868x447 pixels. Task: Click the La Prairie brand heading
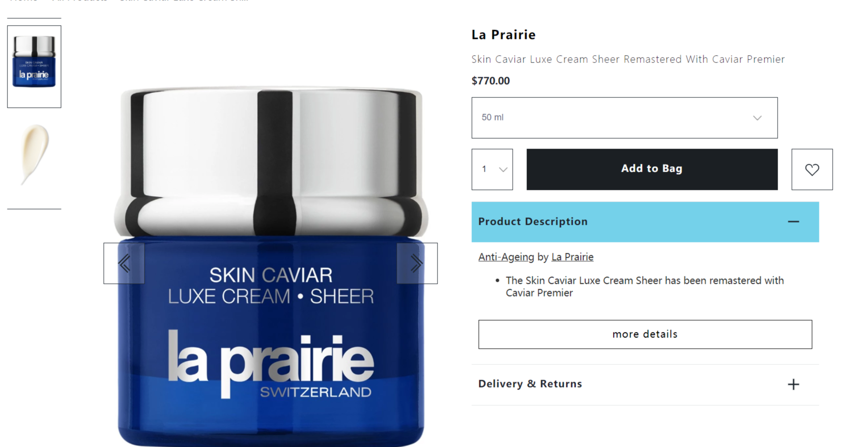click(x=503, y=34)
